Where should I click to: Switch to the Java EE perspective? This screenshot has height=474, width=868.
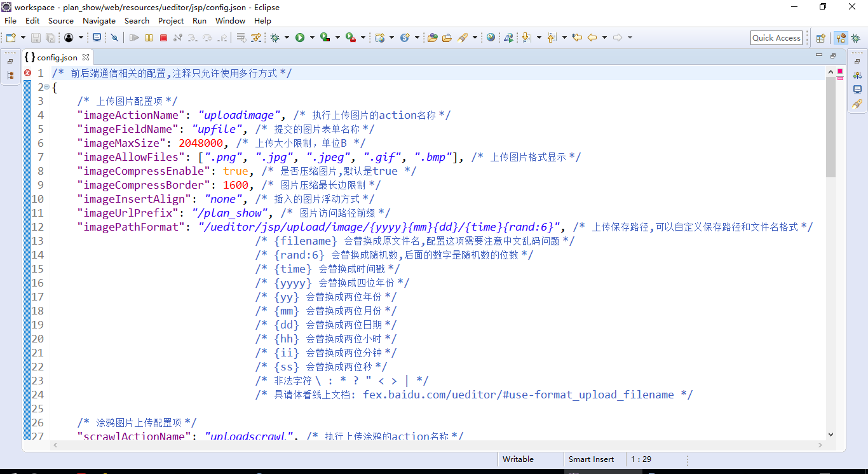pyautogui.click(x=841, y=37)
